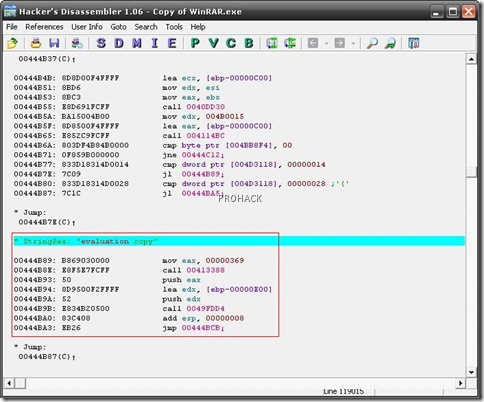Screen dimensions: 484x402
Task: Click the green B toolbar icon
Action: [249, 43]
